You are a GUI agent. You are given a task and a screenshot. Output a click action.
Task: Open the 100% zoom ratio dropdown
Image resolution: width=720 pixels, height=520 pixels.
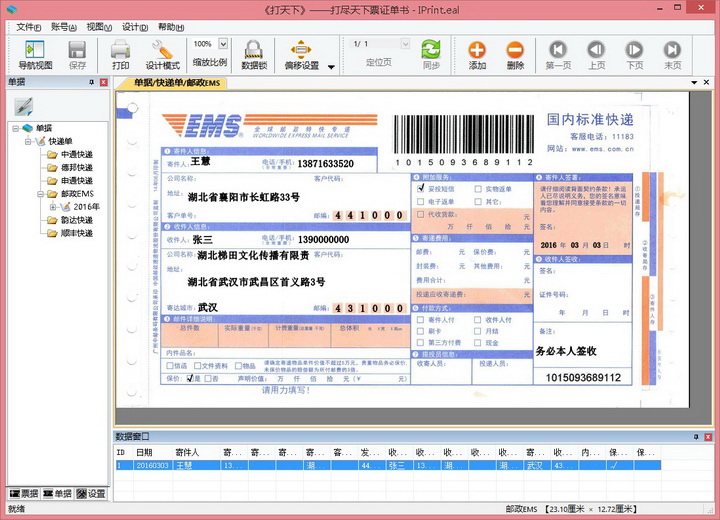(223, 44)
